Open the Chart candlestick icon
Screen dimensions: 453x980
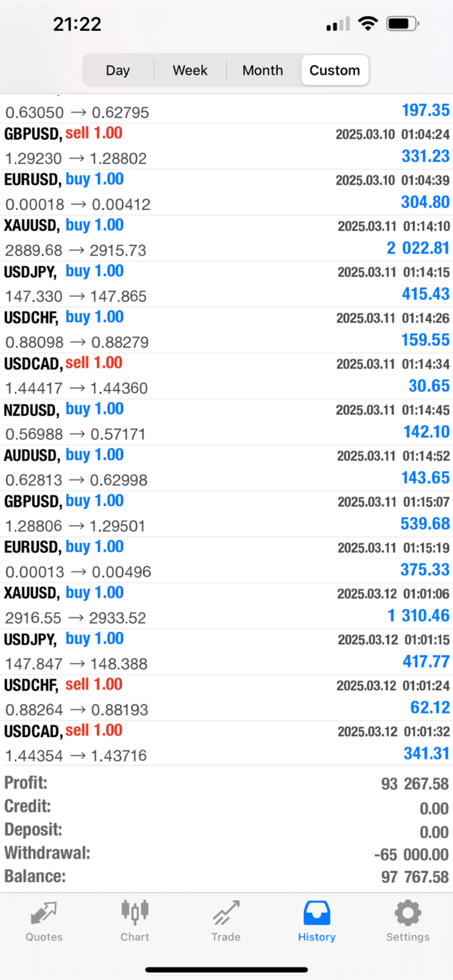(x=134, y=912)
